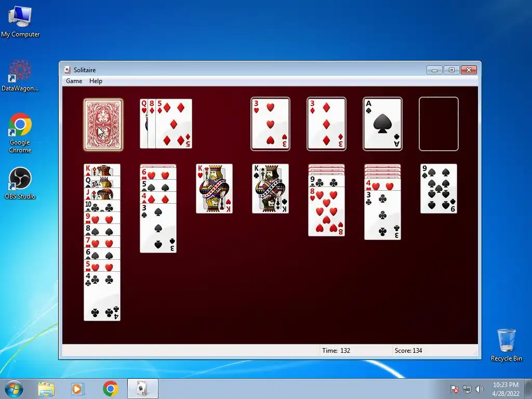Open File Explorer from taskbar
The width and height of the screenshot is (532, 399).
tap(46, 389)
